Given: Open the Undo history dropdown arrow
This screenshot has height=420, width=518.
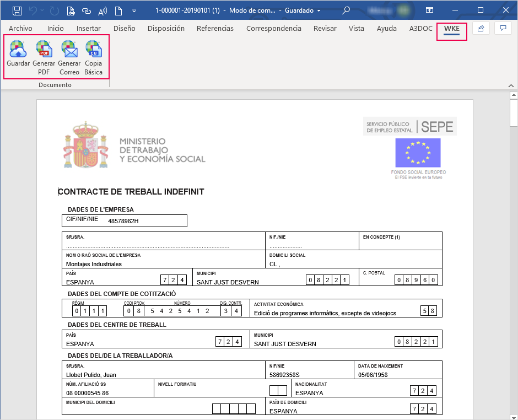Looking at the screenshot, I should click(x=42, y=10).
